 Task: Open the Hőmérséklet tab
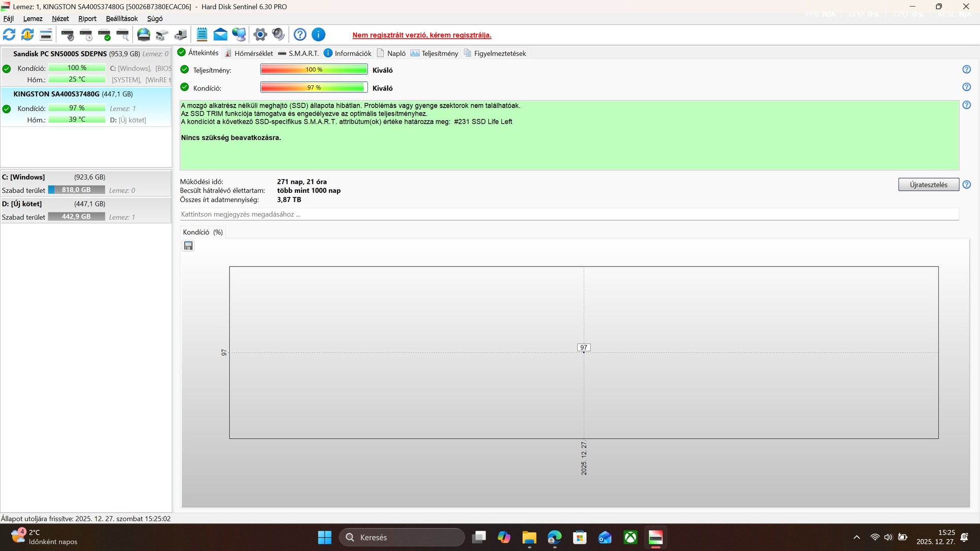point(249,53)
